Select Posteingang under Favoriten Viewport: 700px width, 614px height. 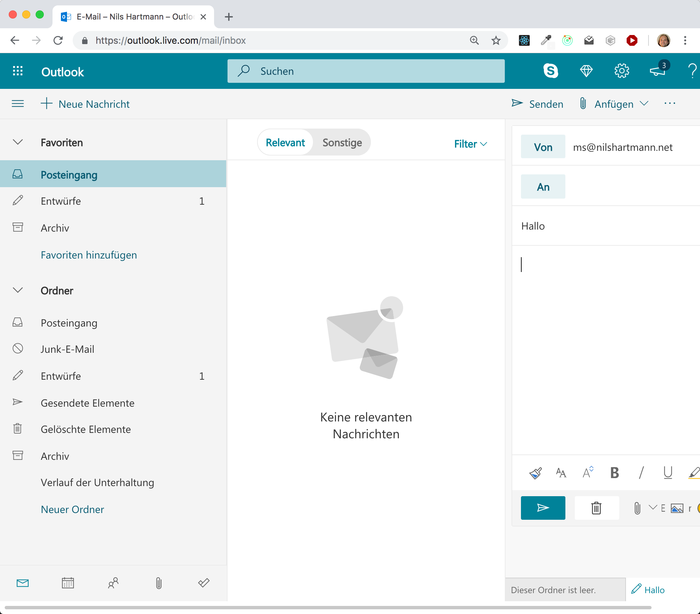113,174
